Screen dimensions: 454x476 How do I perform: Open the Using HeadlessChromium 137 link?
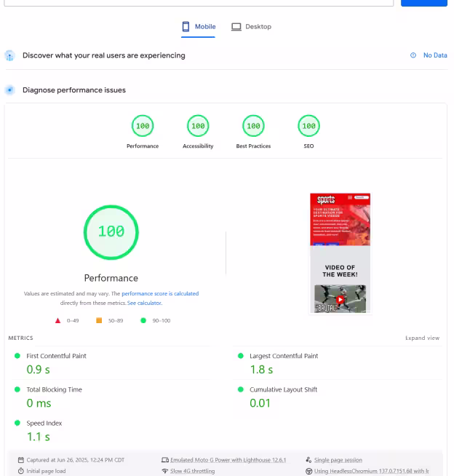pyautogui.click(x=372, y=471)
